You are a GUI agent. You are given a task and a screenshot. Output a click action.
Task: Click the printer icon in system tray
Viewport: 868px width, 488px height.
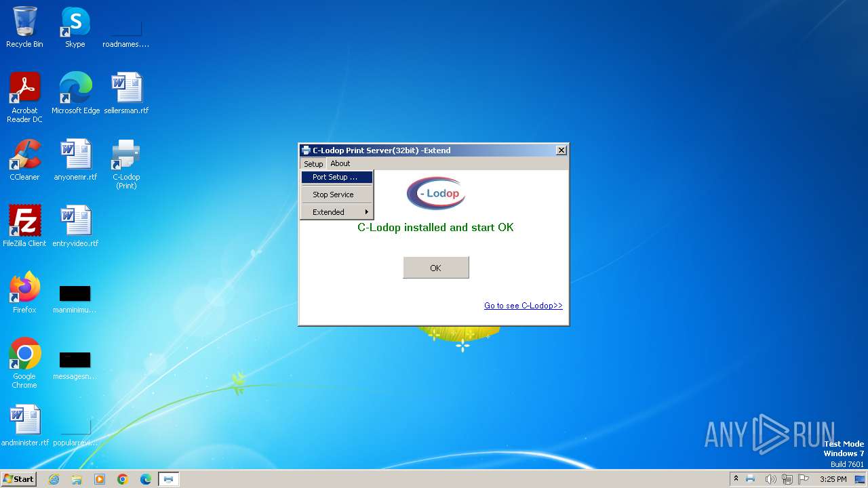pos(751,479)
